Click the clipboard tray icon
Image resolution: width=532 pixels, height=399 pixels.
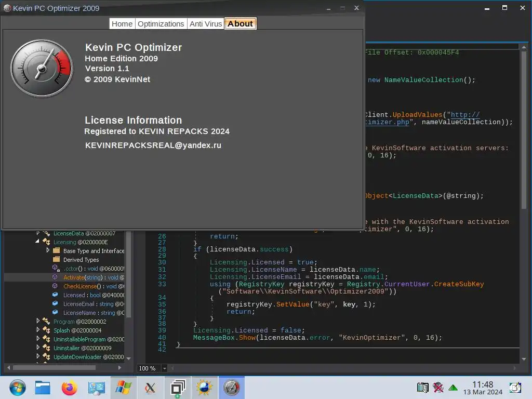click(x=423, y=387)
